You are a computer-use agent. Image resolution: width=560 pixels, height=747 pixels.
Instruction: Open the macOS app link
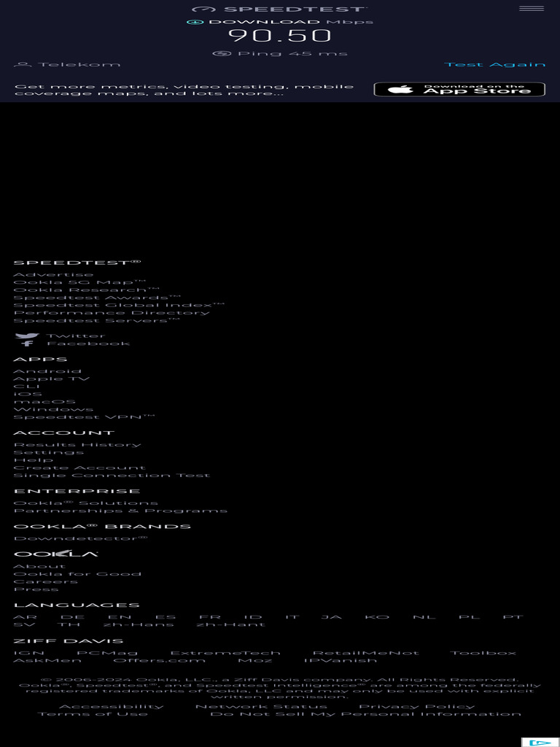tap(44, 402)
